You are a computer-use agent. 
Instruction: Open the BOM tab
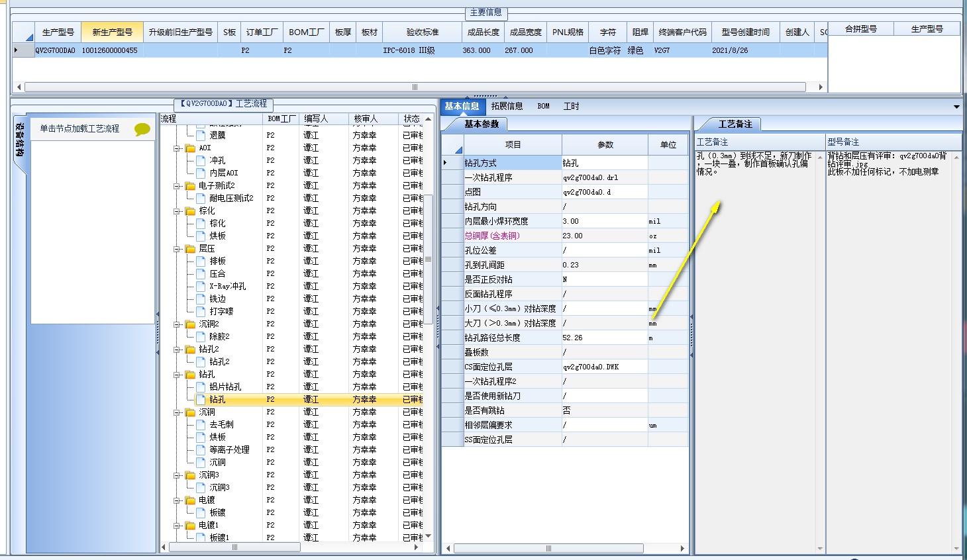[x=543, y=106]
